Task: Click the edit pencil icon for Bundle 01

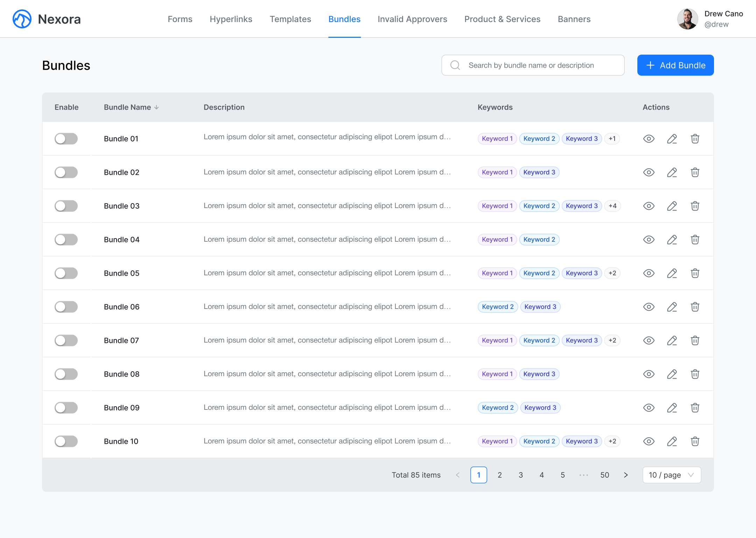Action: coord(672,139)
